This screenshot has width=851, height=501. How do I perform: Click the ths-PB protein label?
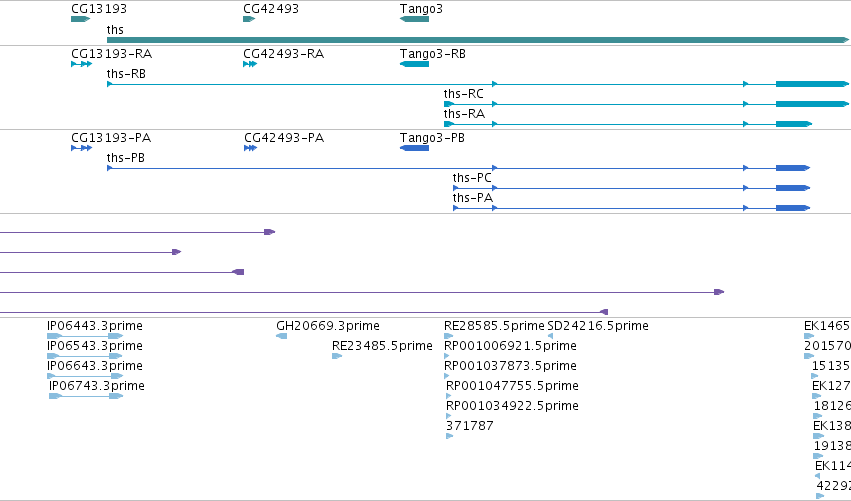[x=125, y=158]
